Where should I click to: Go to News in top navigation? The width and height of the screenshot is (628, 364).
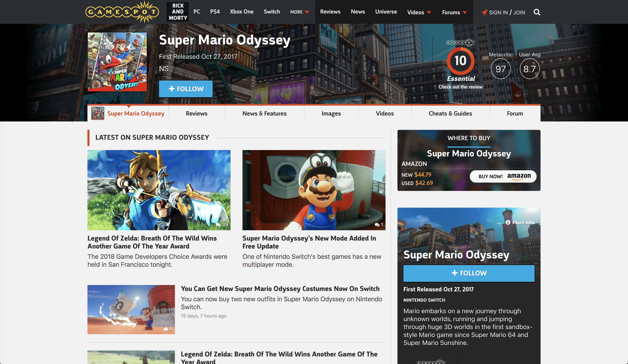click(358, 12)
